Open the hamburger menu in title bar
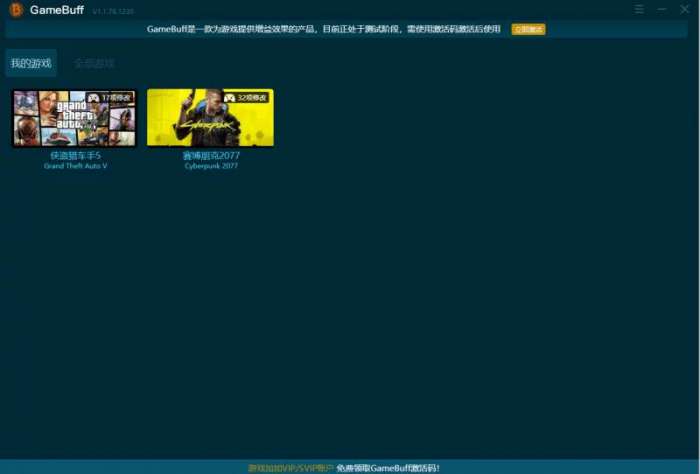This screenshot has height=474, width=700. pyautogui.click(x=639, y=9)
